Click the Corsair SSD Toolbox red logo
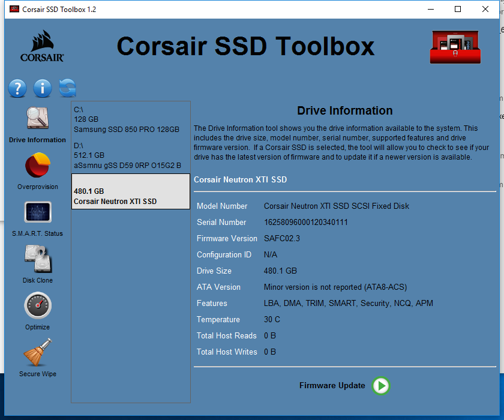 (455, 47)
